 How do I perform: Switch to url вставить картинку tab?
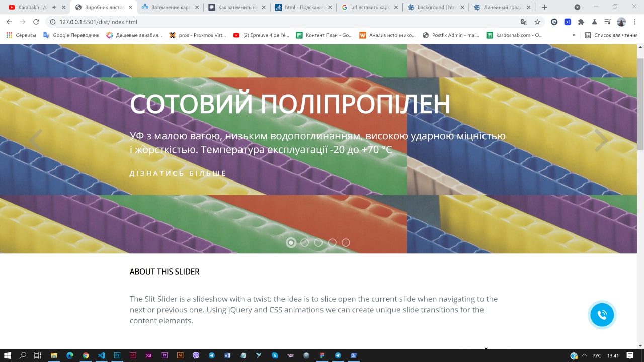pos(369,7)
